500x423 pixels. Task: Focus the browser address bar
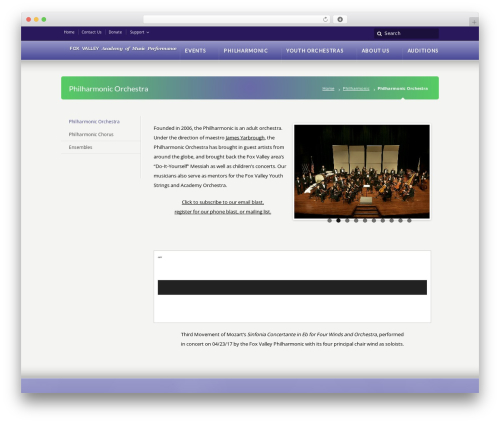coord(237,19)
